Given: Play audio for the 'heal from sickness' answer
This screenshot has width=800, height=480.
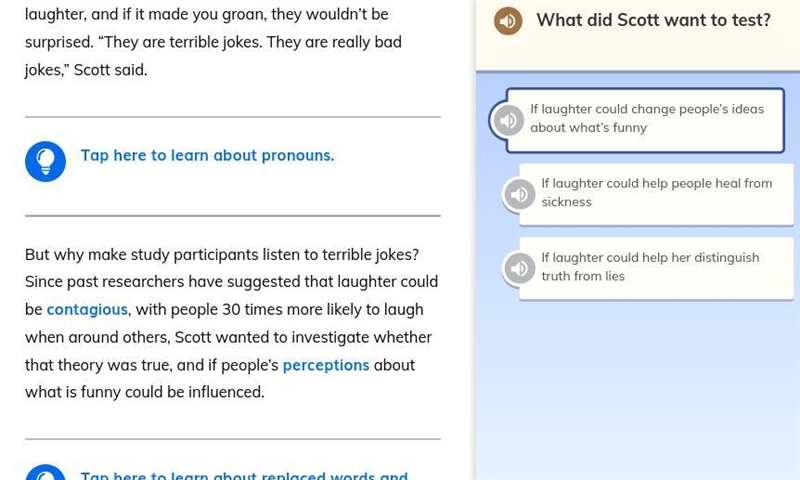Looking at the screenshot, I should [519, 194].
